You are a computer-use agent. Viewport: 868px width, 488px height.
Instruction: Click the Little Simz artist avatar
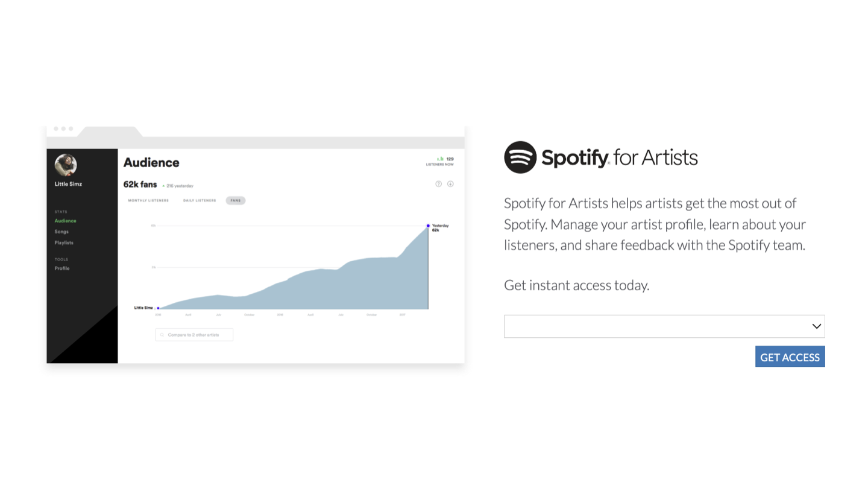click(x=66, y=165)
